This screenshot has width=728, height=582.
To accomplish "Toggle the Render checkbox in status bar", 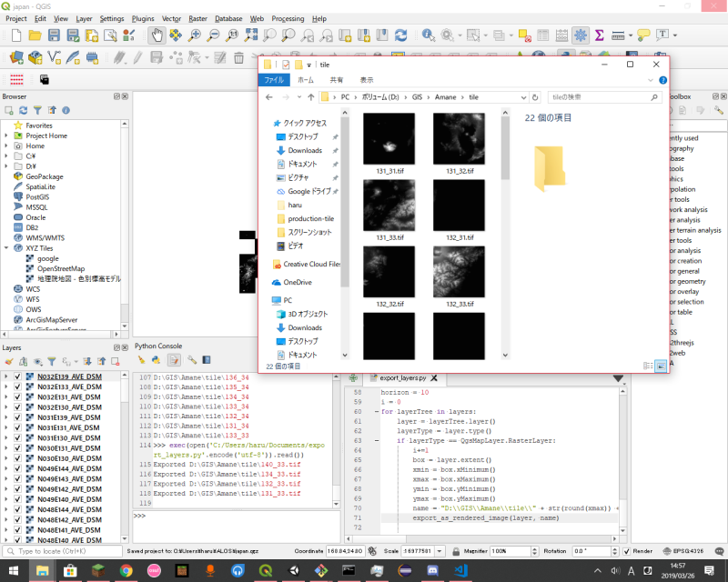I will 625,552.
